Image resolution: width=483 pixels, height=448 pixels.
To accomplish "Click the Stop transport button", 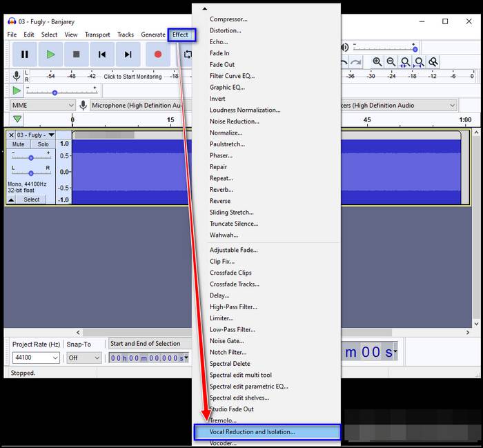I will [77, 55].
